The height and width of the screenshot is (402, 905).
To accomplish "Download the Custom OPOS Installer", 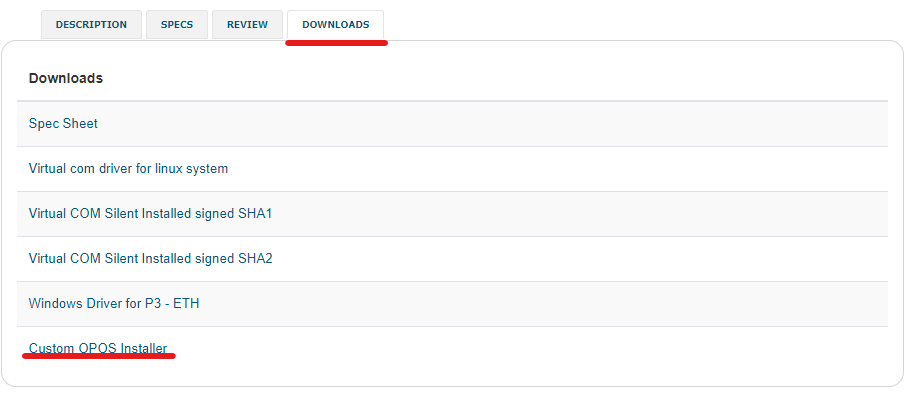I will point(98,348).
